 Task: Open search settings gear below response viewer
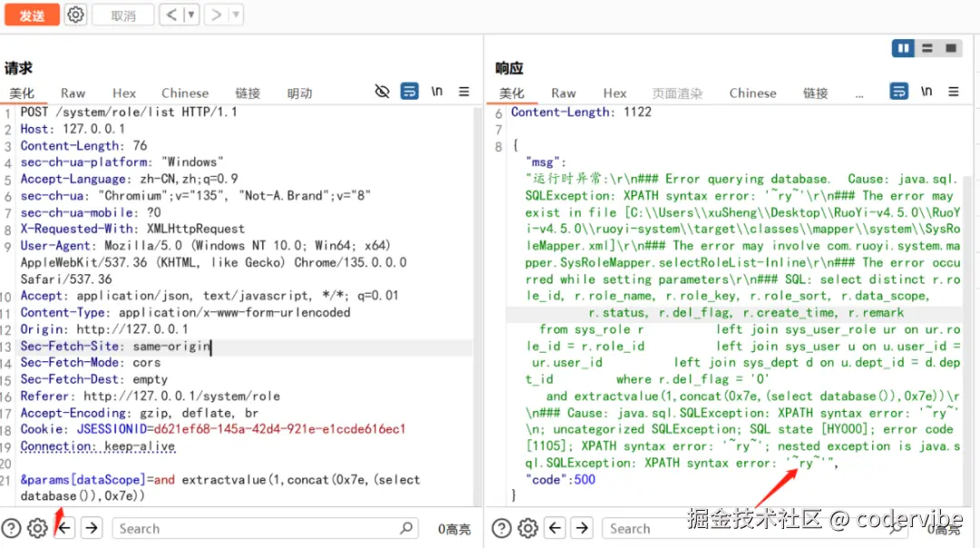(x=527, y=529)
